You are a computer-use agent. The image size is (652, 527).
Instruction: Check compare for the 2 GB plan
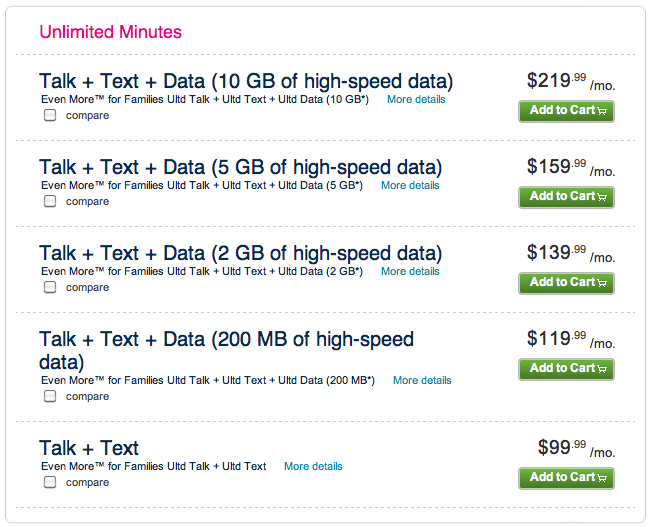coord(50,287)
